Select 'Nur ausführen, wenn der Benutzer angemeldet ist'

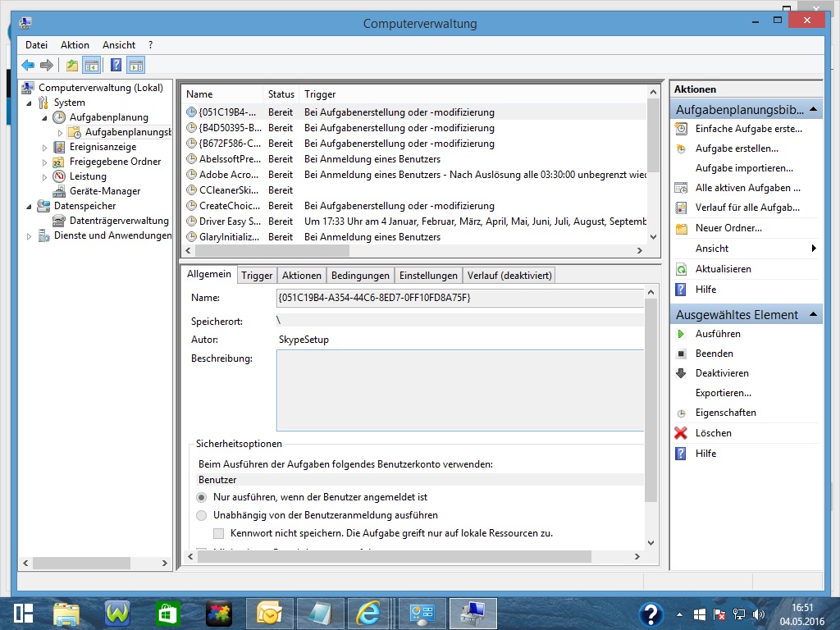click(x=202, y=497)
